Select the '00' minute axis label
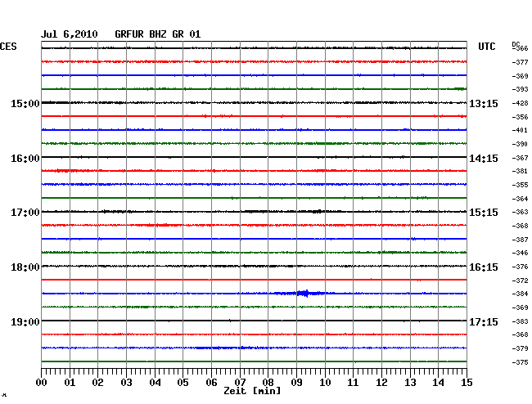This screenshot has width=532, height=404. pos(42,383)
